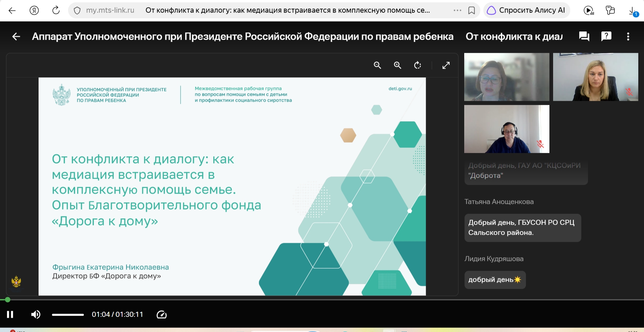Click the chat name Татьяна Анощенкова
The width and height of the screenshot is (644, 332).
(499, 202)
